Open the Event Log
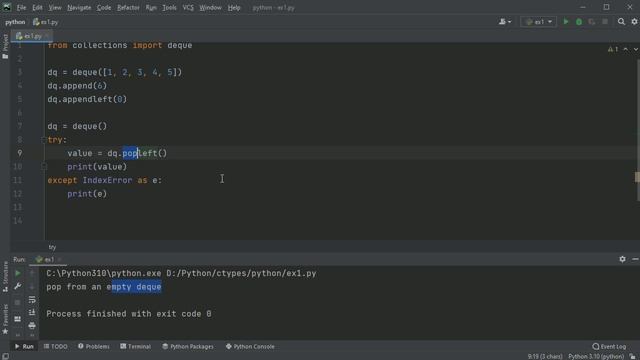This screenshot has height=360, width=640. coord(609,347)
